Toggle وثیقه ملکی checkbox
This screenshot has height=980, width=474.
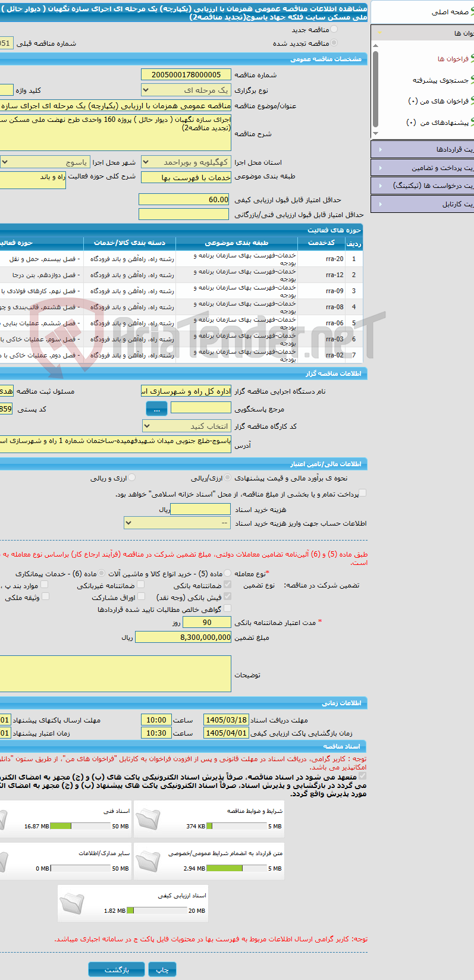pyautogui.click(x=46, y=597)
